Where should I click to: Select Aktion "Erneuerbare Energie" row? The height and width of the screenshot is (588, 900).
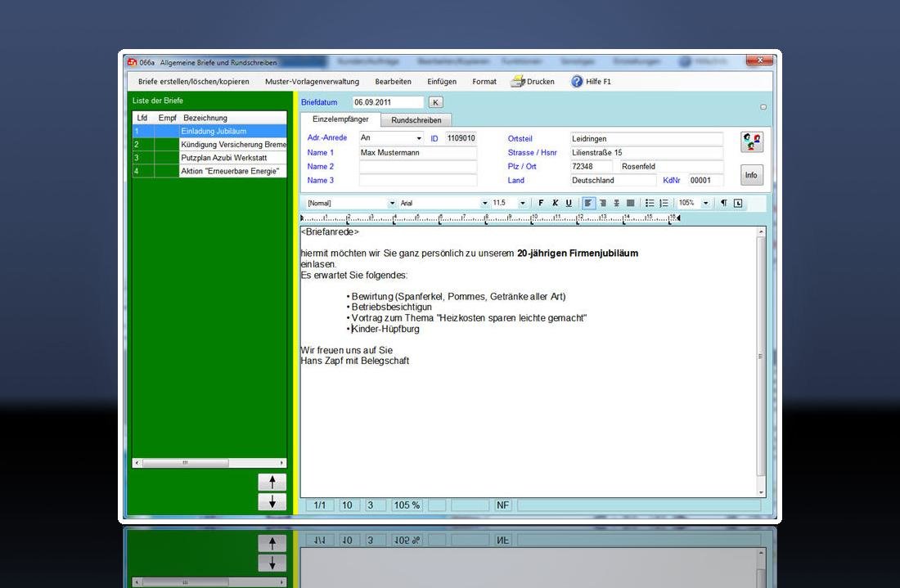(209, 171)
